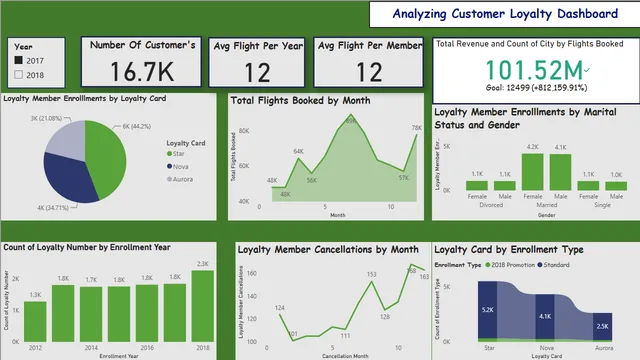Select the 2012 enrollment year bar
The image size is (640, 360).
[35, 321]
